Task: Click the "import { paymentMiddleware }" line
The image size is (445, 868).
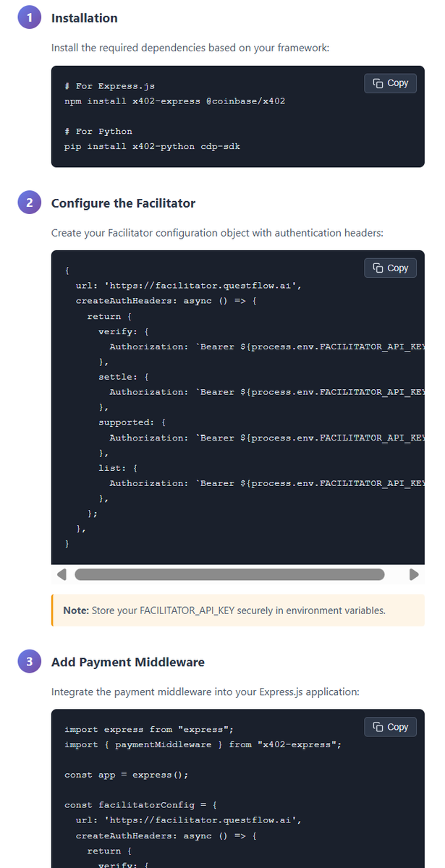Action: 203,744
